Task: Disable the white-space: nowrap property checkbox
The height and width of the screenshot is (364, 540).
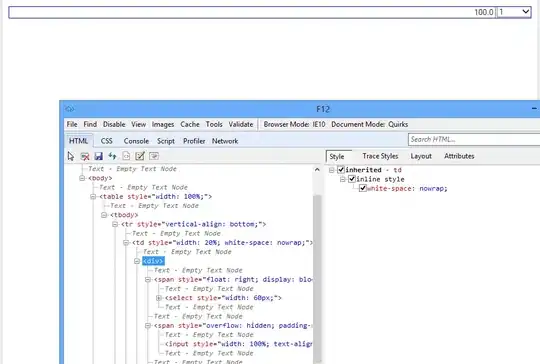Action: pyautogui.click(x=363, y=188)
